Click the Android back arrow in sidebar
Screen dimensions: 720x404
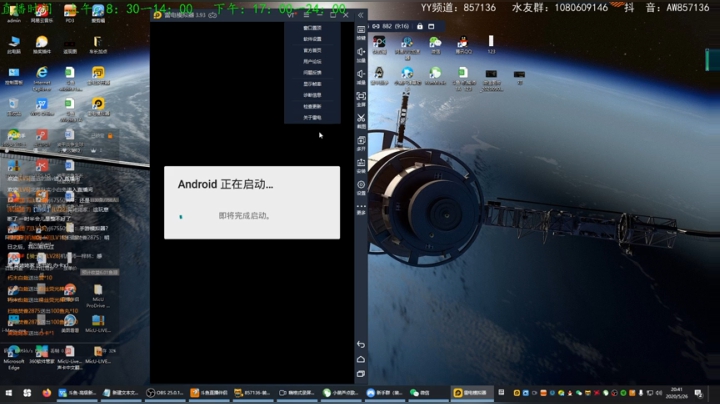tap(361, 344)
